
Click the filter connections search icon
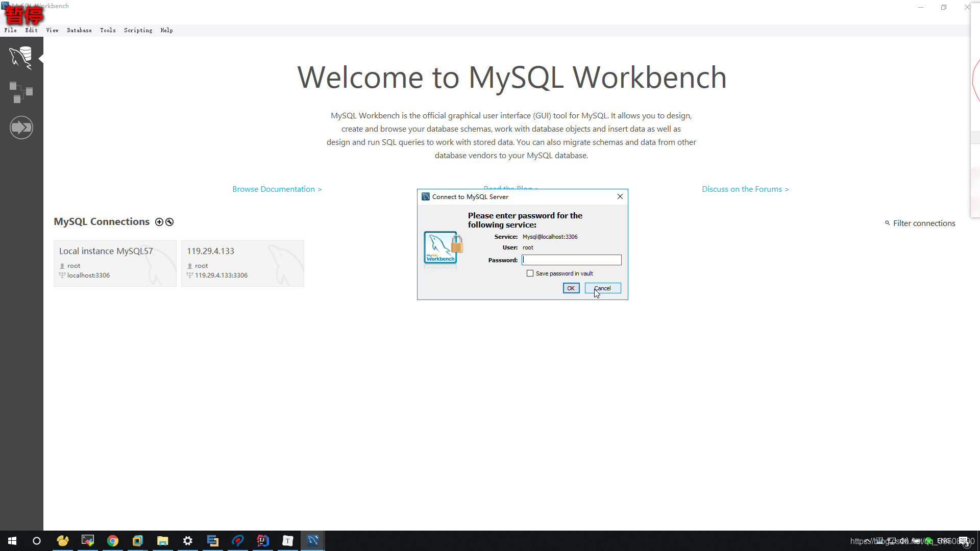887,223
